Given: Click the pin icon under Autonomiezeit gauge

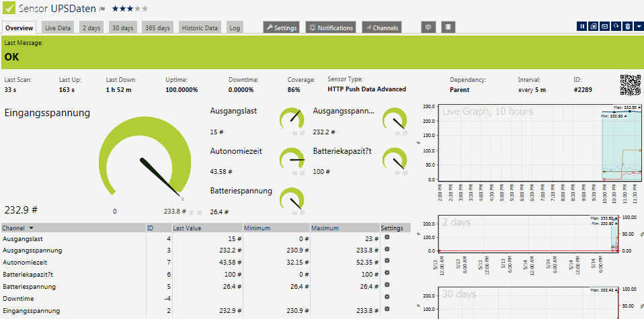Looking at the screenshot, I should (294, 173).
